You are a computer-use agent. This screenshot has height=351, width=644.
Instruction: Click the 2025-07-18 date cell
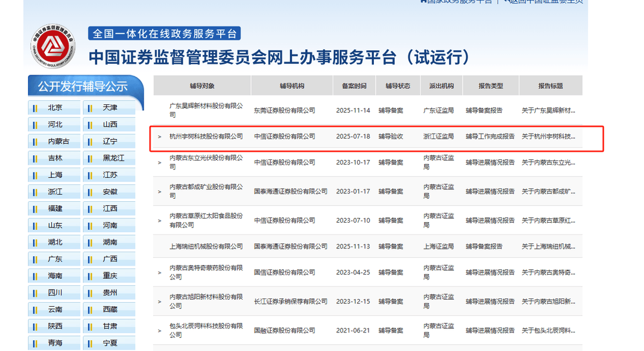pos(353,137)
